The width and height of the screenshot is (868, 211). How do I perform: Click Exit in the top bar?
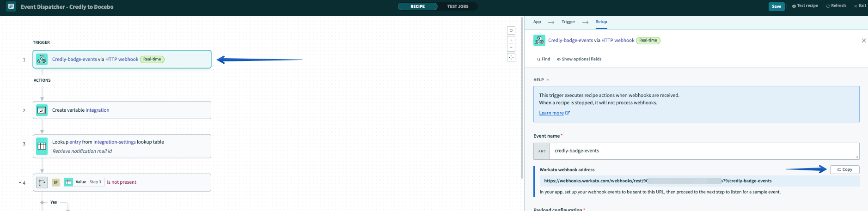click(860, 6)
